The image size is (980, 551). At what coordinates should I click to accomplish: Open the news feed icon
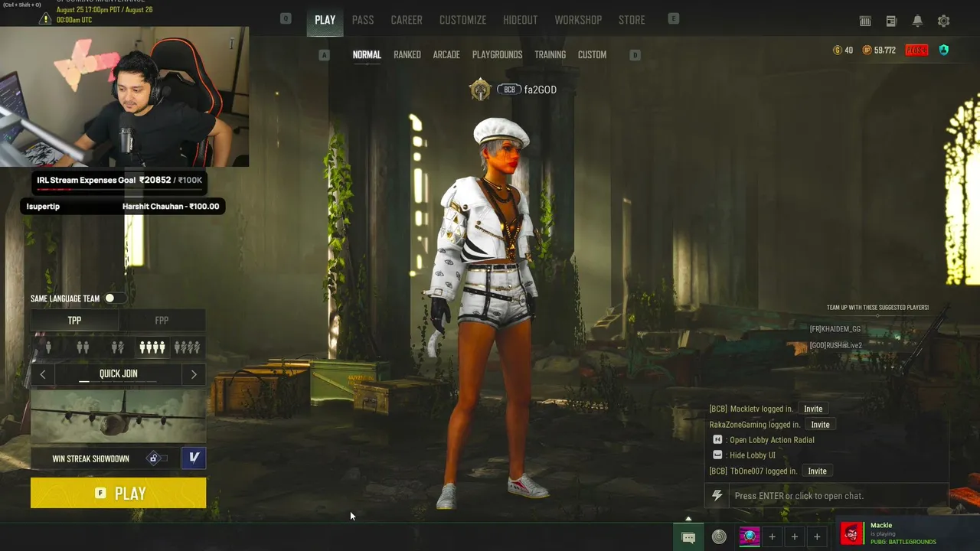pyautogui.click(x=891, y=21)
